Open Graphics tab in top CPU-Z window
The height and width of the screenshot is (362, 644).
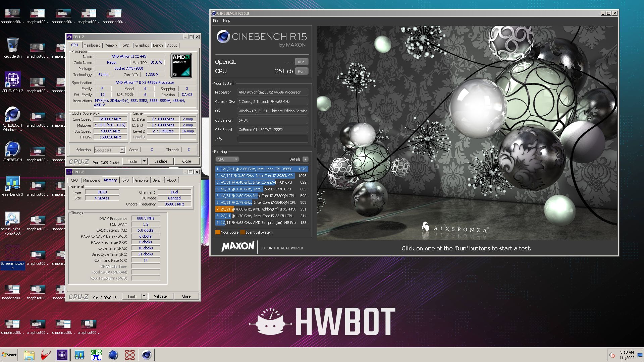click(142, 45)
